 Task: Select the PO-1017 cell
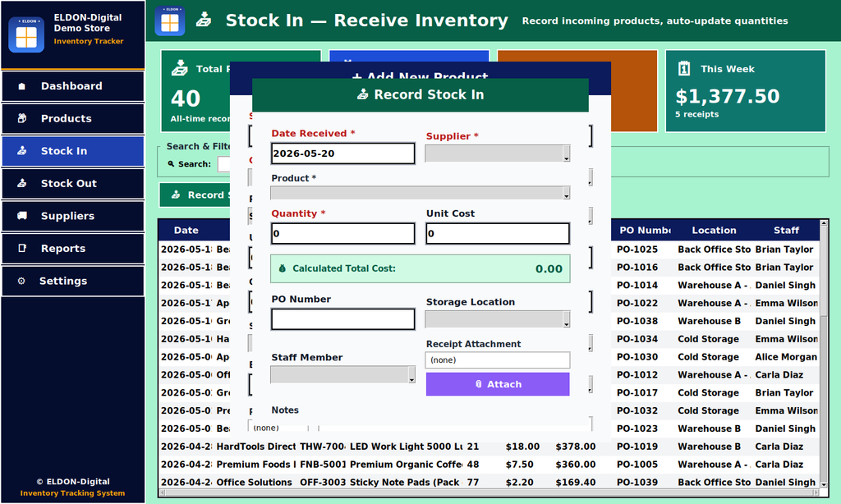point(637,393)
